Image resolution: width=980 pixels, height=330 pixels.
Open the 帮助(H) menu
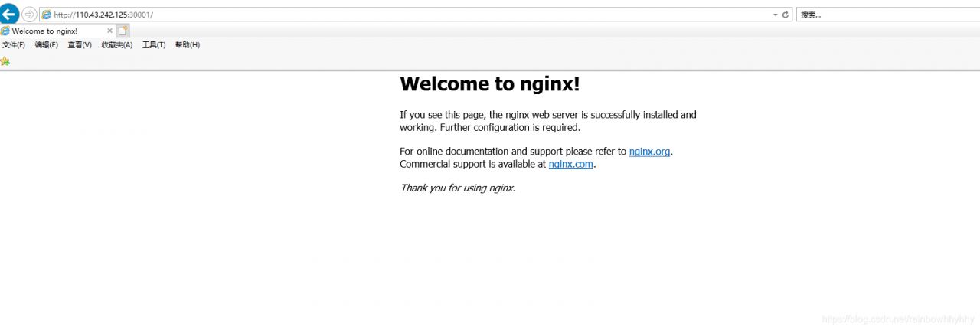tap(188, 45)
